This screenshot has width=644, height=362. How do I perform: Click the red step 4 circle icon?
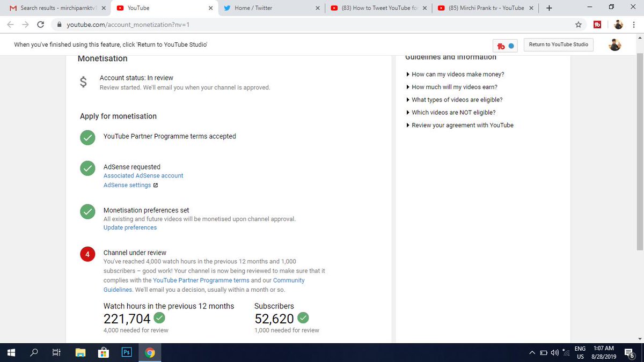pos(87,254)
